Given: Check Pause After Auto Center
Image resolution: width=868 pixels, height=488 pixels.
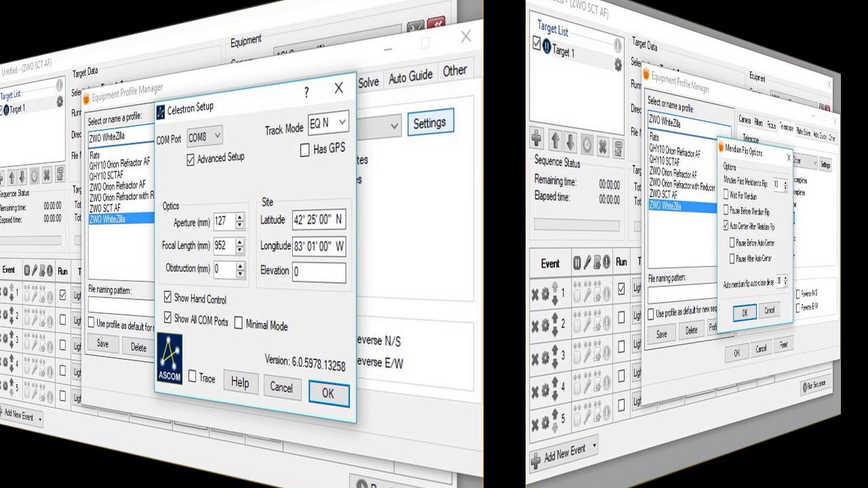Looking at the screenshot, I should tap(732, 258).
